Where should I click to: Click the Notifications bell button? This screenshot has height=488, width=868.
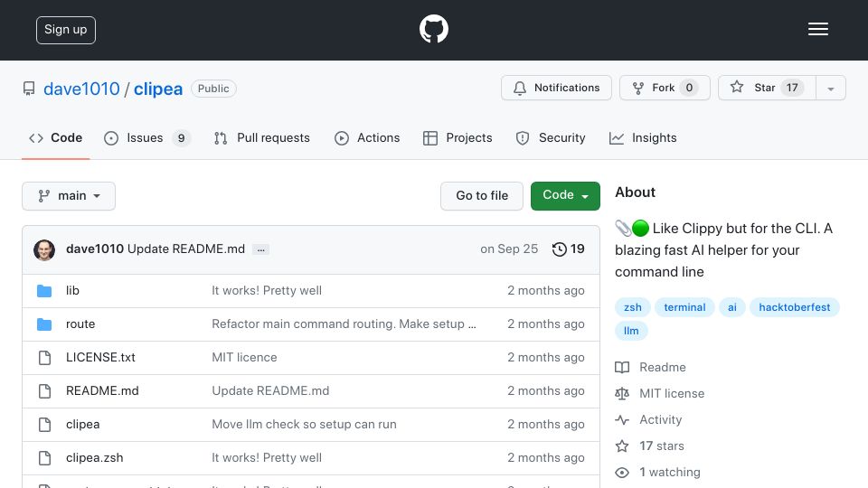556,88
